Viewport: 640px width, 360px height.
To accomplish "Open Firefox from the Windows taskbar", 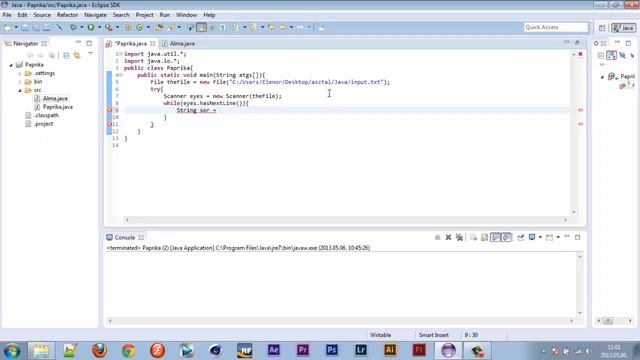I will point(99,350).
